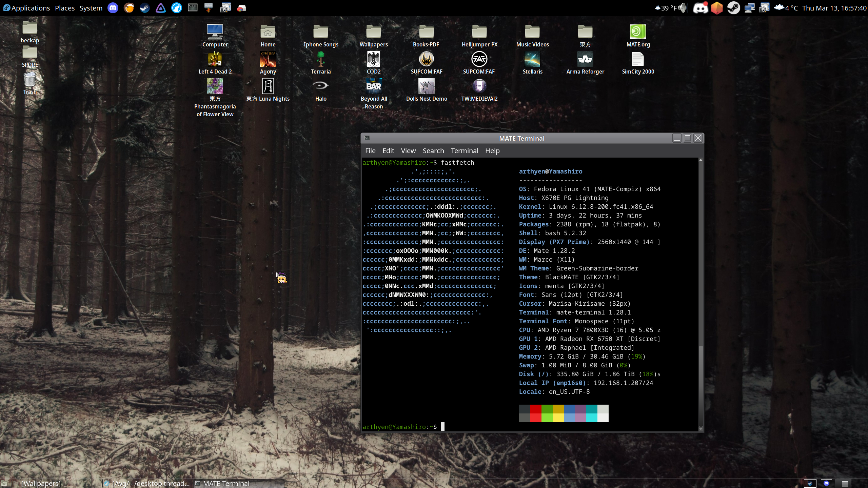Open Lutris launcher in top panel
The image size is (868, 488).
pyautogui.click(x=129, y=8)
